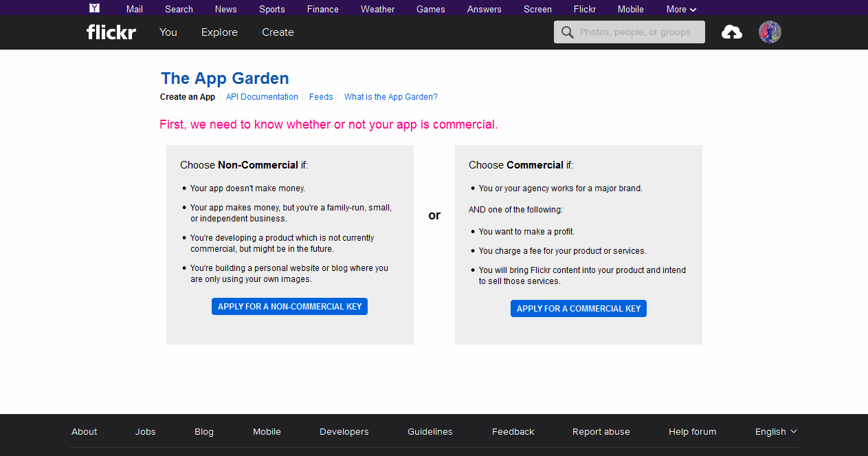Open Answers in Yahoo bar
Viewport: 868px width, 456px height.
pyautogui.click(x=485, y=9)
